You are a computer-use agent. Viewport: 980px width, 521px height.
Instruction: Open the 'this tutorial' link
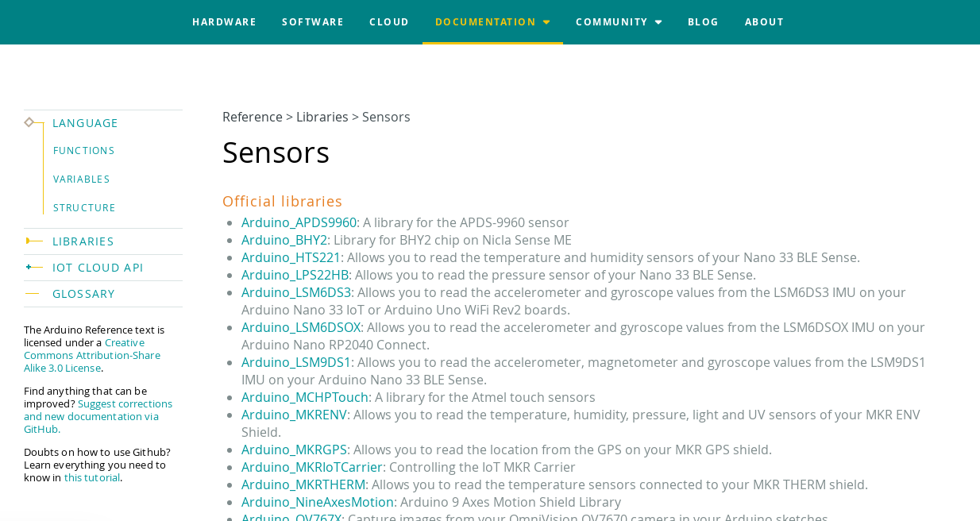click(x=92, y=477)
